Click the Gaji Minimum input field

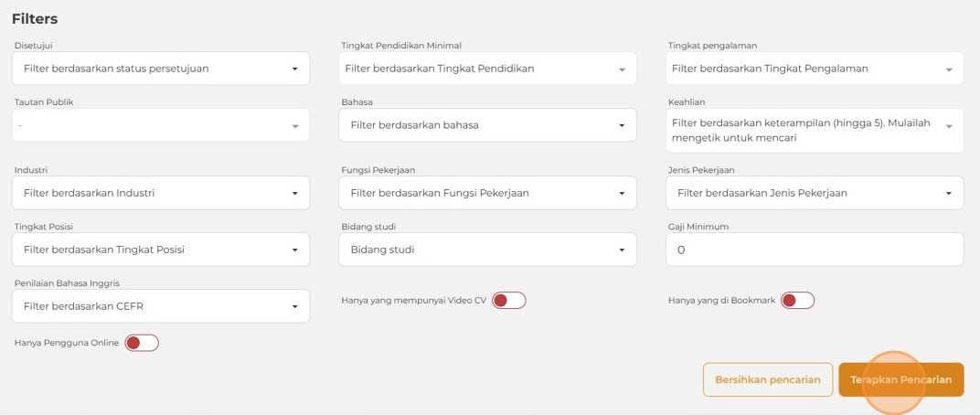point(814,250)
